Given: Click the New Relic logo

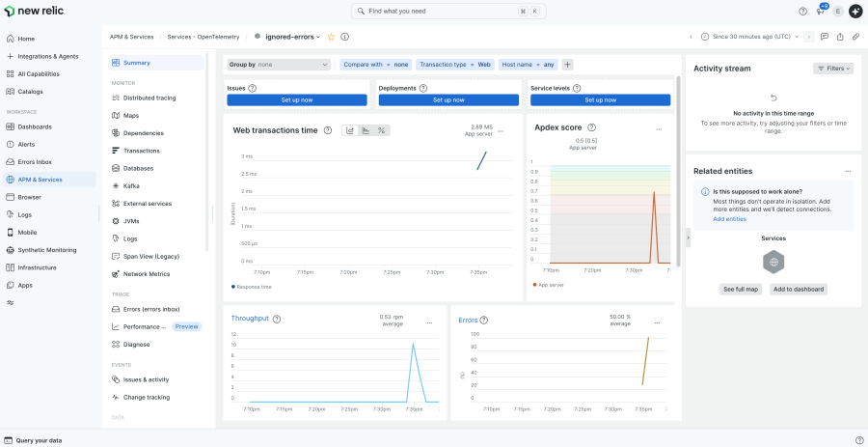Looking at the screenshot, I should point(35,11).
